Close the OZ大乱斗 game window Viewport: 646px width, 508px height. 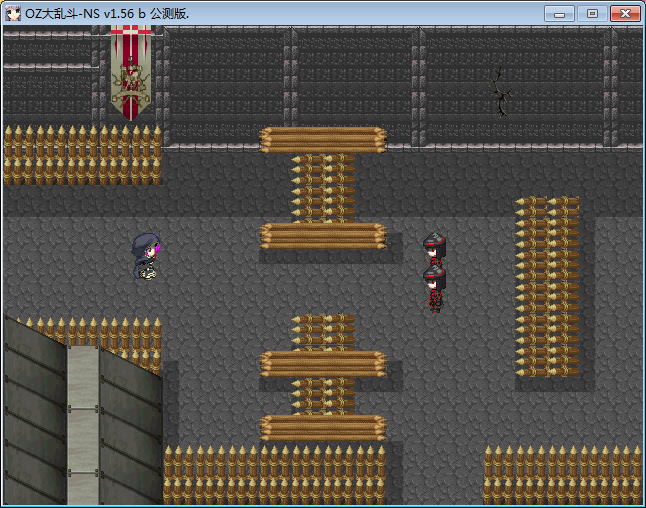click(x=625, y=14)
